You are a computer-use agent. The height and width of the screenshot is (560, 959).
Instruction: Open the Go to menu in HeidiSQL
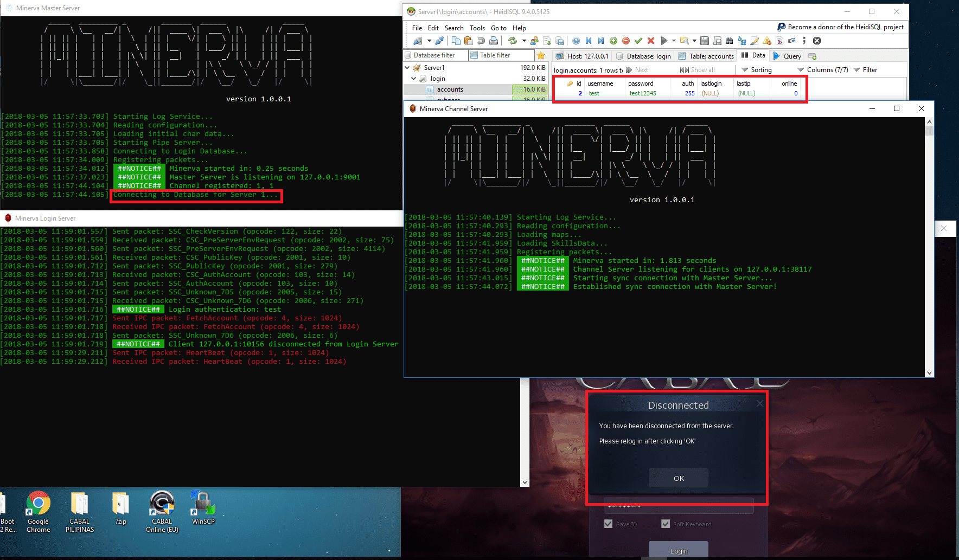[x=498, y=28]
